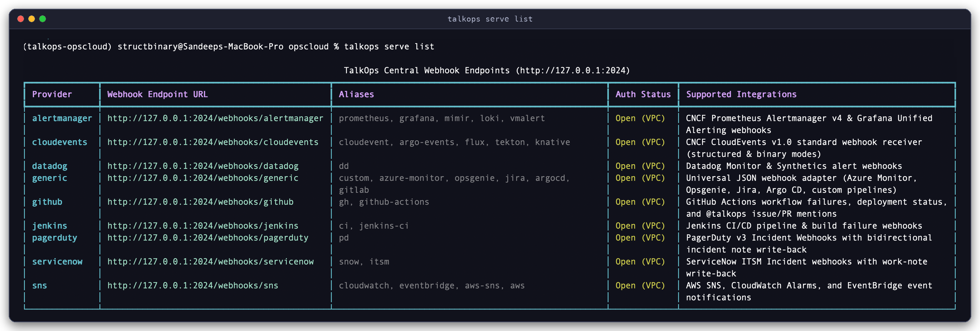980x331 pixels.
Task: Open the webhooks/cloudevents endpoint URL
Action: pyautogui.click(x=213, y=142)
